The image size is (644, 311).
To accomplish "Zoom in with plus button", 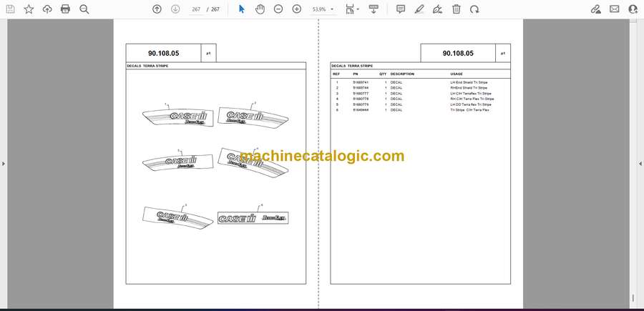I will click(297, 9).
